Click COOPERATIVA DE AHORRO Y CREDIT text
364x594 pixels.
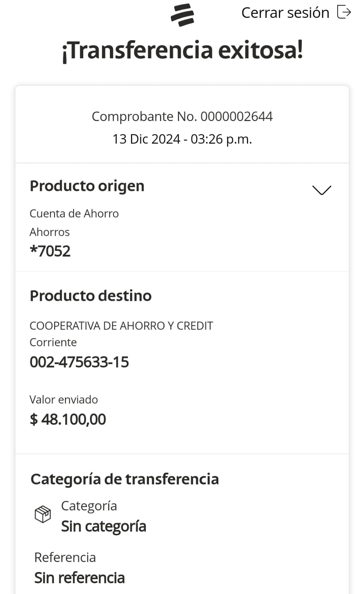click(x=121, y=326)
